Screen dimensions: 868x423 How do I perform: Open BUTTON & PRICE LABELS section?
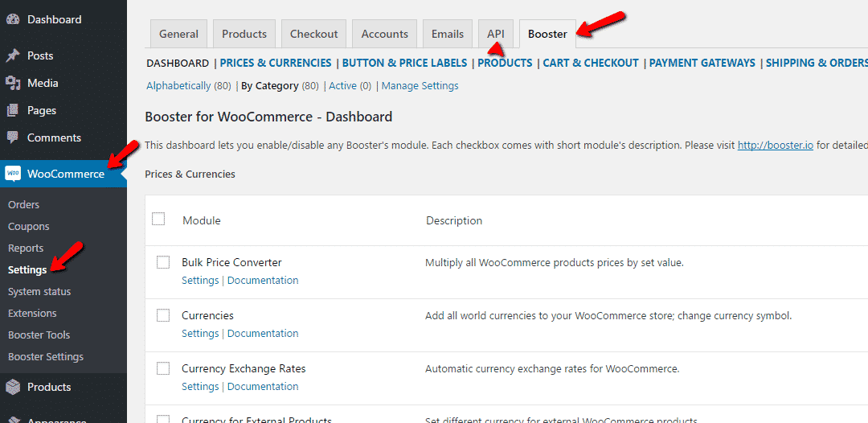coord(404,63)
